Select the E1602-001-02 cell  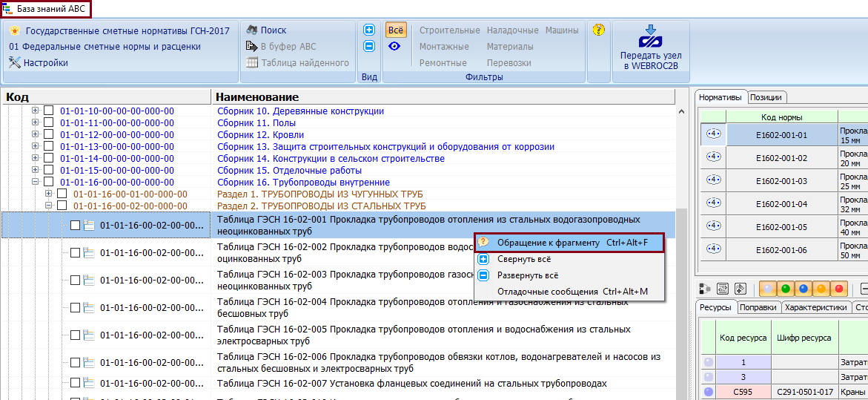coord(781,158)
